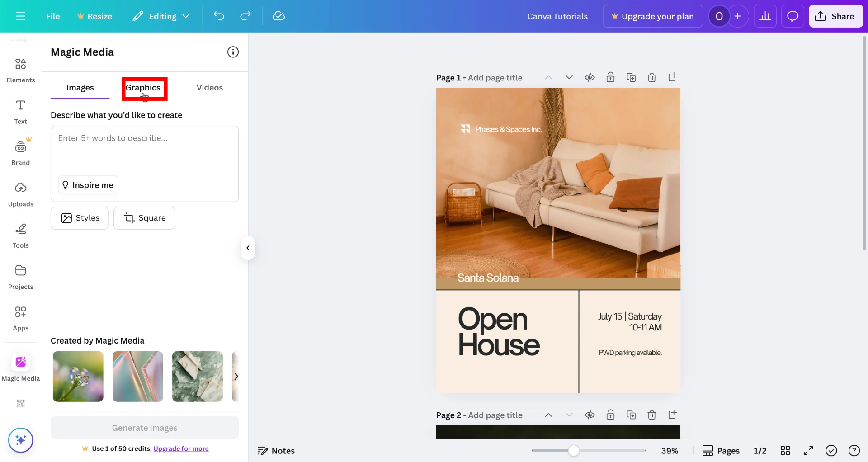Viewport: 868px width, 462px height.
Task: Open the File menu
Action: coord(52,16)
